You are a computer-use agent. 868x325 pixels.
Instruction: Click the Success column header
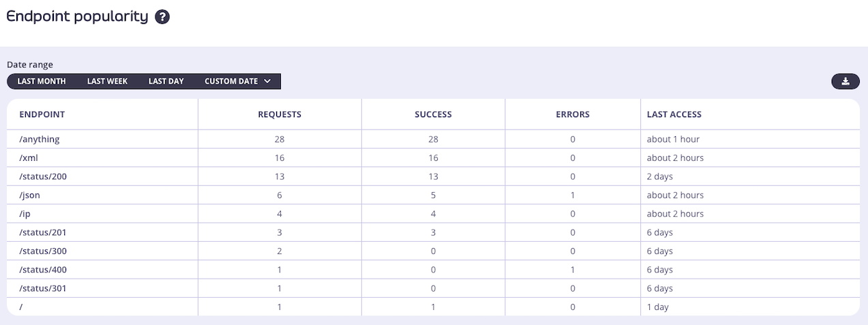[433, 114]
